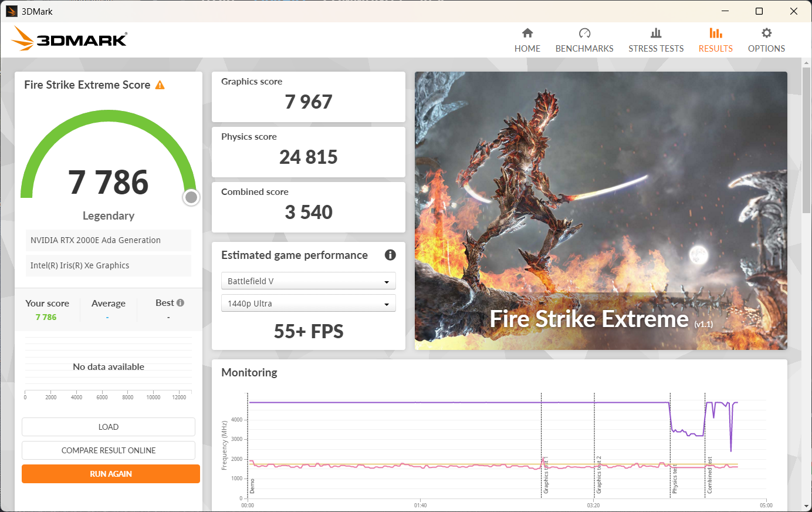Click the Monitoring section heading
812x512 pixels.
(x=249, y=372)
